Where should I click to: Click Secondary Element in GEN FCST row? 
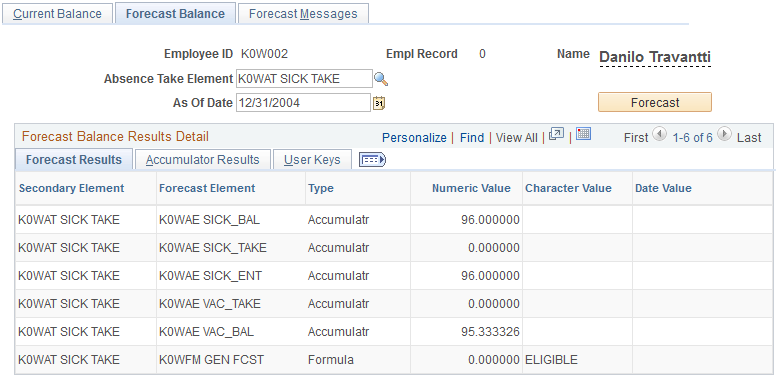click(69, 359)
